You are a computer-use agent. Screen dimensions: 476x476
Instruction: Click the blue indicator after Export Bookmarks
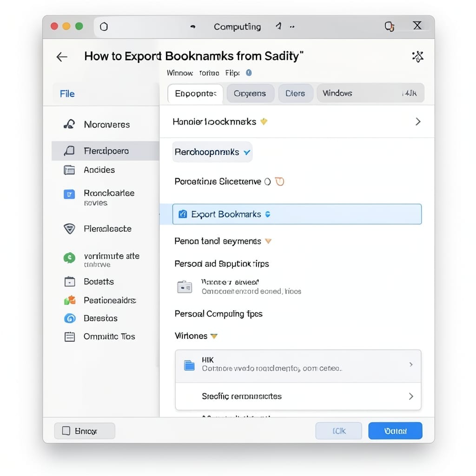coord(267,214)
